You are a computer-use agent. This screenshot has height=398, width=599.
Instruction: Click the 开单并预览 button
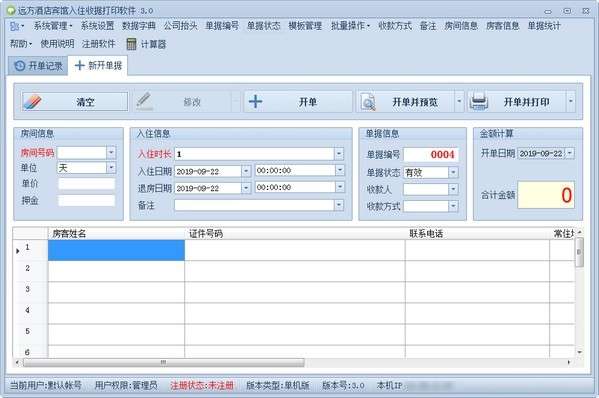[405, 102]
